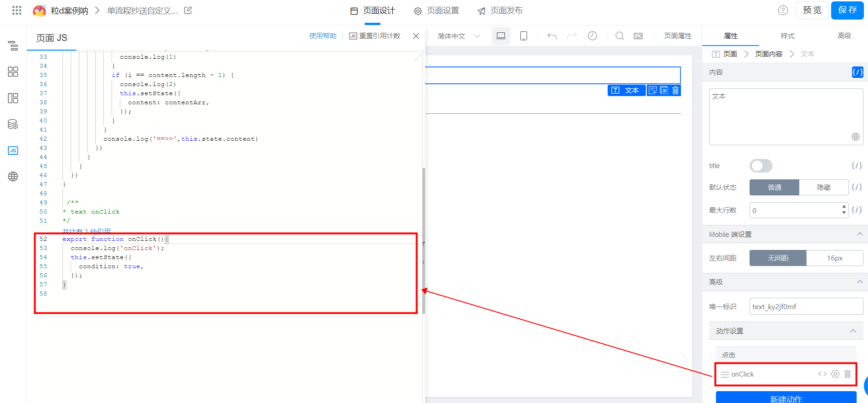
Task: Click the 文本 component label on canvas
Action: pyautogui.click(x=626, y=90)
